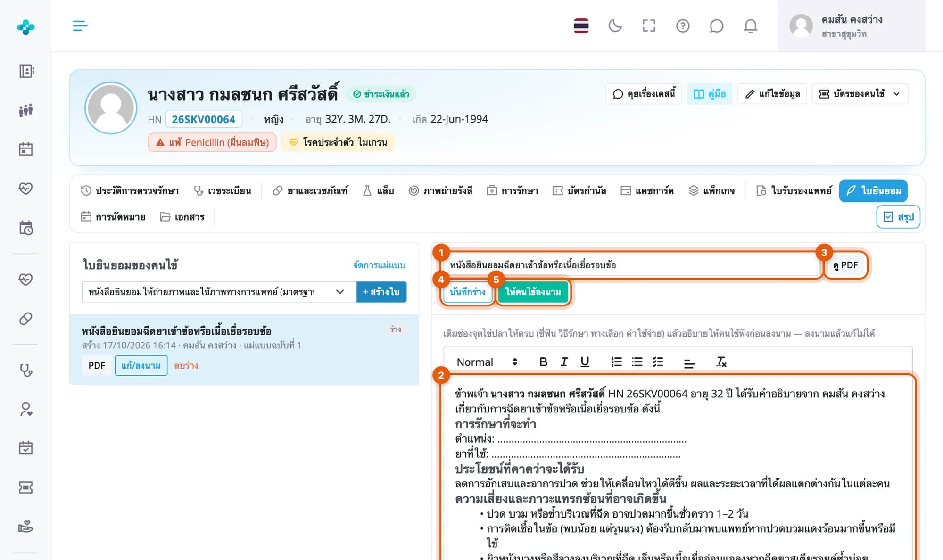
Task: Enter fullscreen mode icon
Action: point(649,25)
